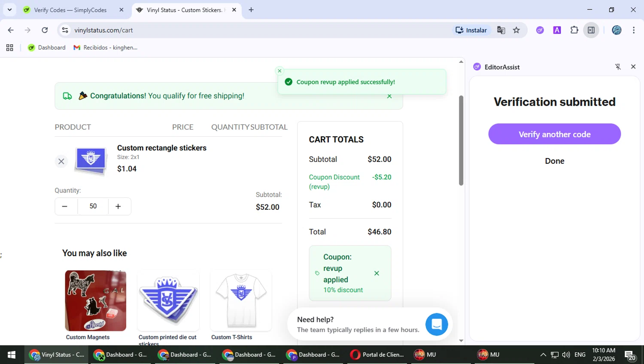Image resolution: width=644 pixels, height=364 pixels.
Task: Click the Coupon Discount (revup) text
Action: point(334,182)
